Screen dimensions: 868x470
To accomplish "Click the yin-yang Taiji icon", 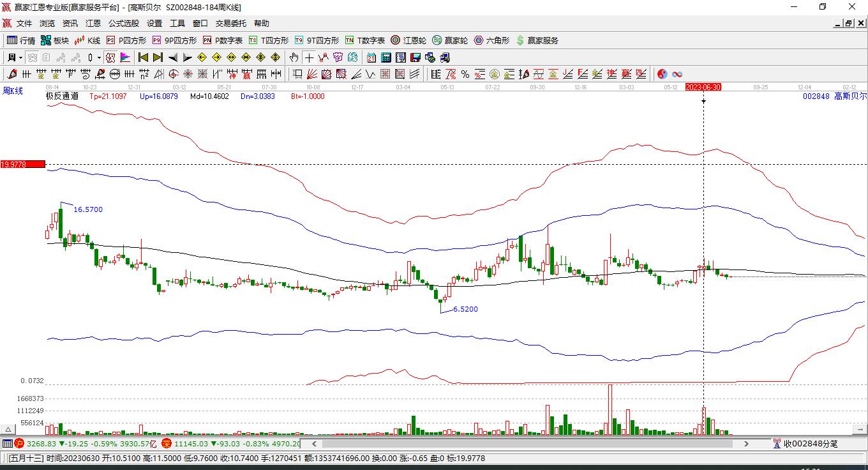I will coord(662,74).
